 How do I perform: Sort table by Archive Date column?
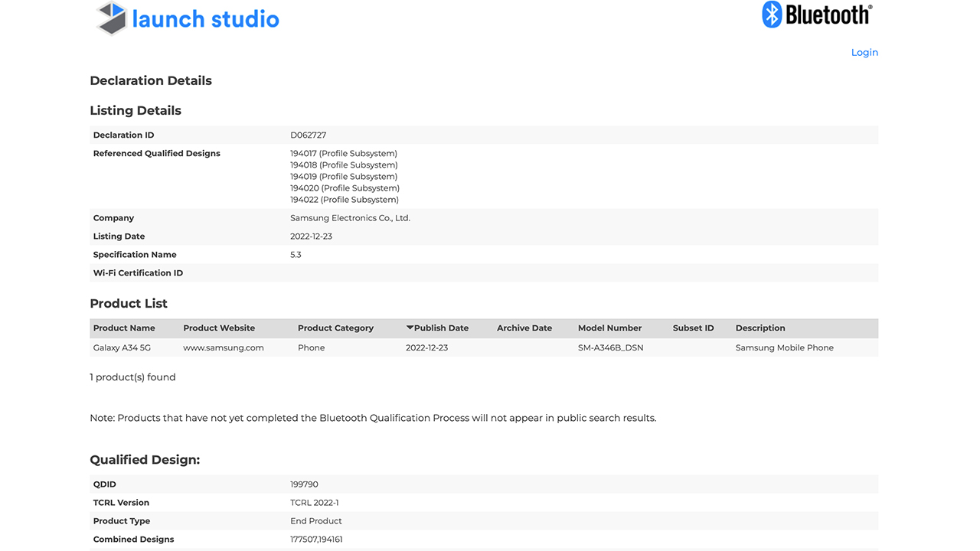(524, 328)
